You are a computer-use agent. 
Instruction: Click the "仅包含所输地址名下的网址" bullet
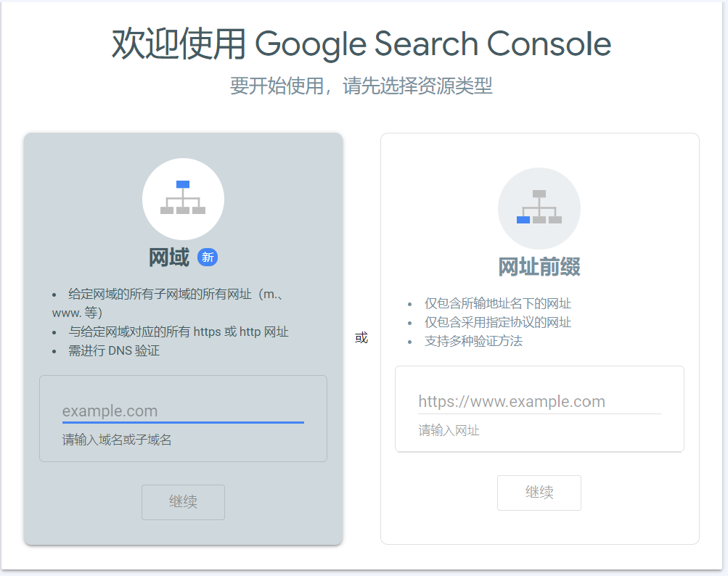498,303
